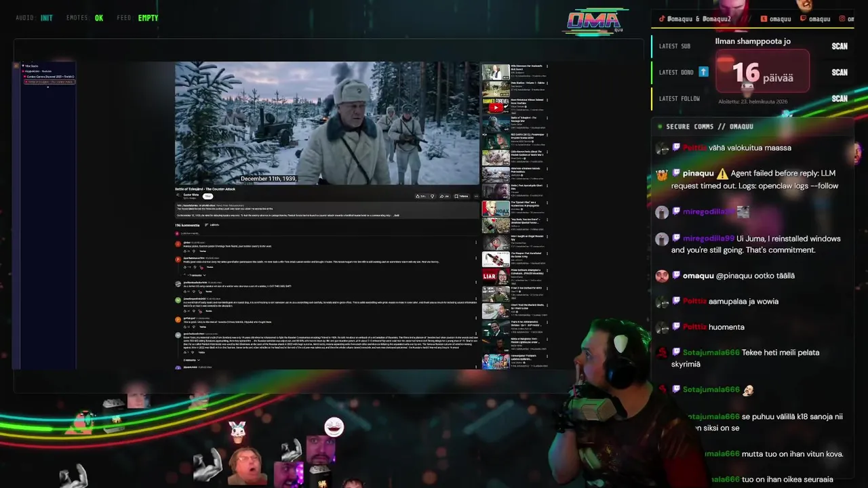The height and width of the screenshot is (488, 868).
Task: Open sidebar video RED DAWN (2012)
Action: (x=514, y=140)
